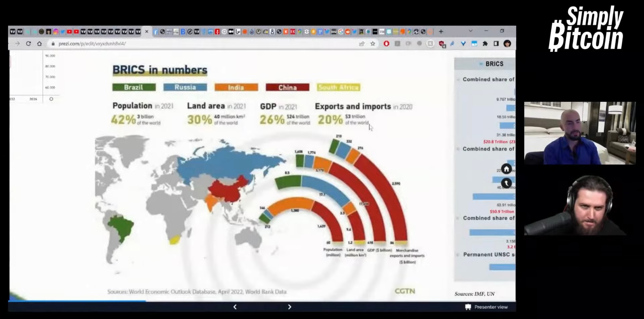This screenshot has height=319, width=644.
Task: Select the green Brazil legend swatch
Action: tap(134, 87)
